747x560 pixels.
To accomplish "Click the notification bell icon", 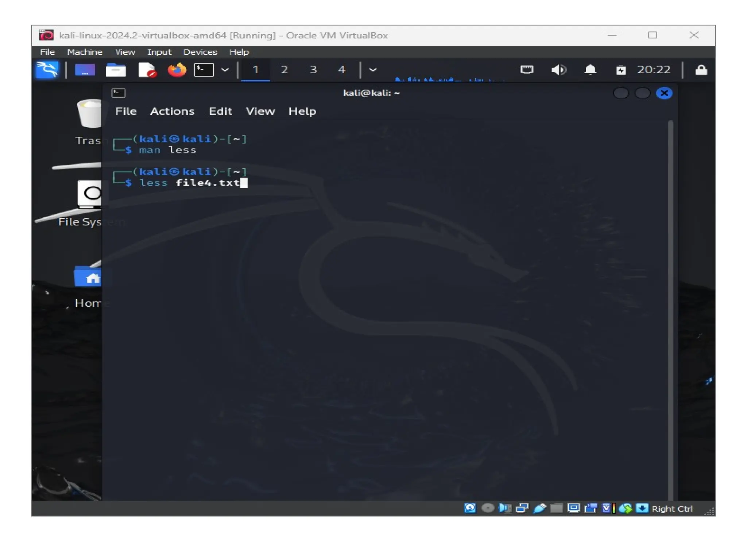I will pos(590,70).
